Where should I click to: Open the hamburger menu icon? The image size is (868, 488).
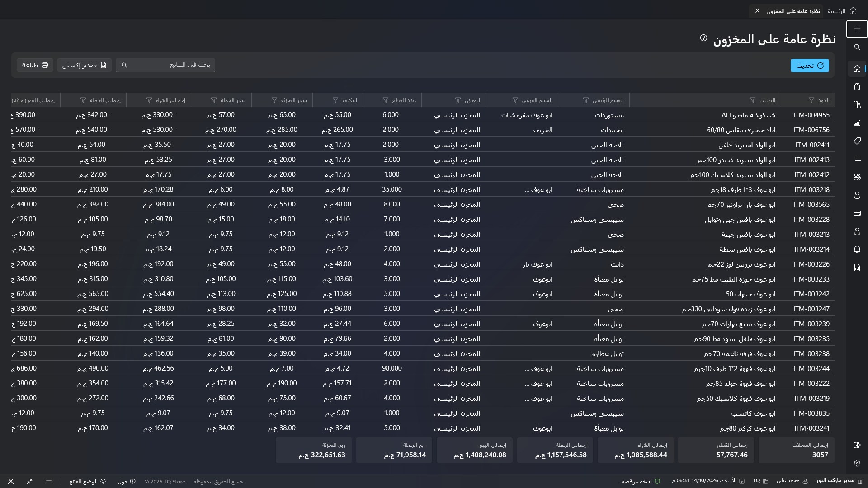click(857, 29)
